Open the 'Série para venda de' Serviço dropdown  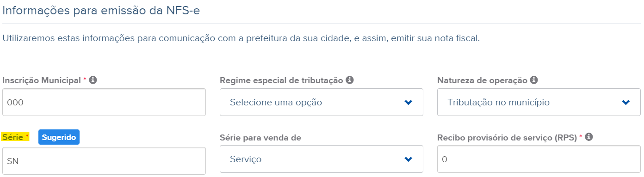point(322,159)
